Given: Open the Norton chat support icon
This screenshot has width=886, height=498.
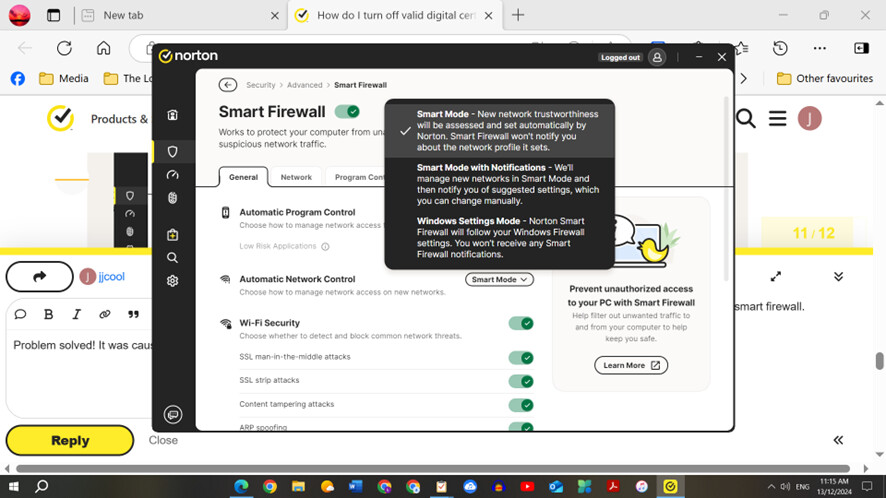Looking at the screenshot, I should coord(173,414).
